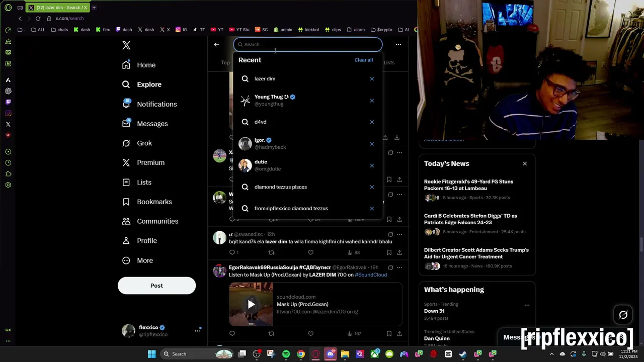644x362 pixels.
Task: Open Communities
Action: (150, 221)
